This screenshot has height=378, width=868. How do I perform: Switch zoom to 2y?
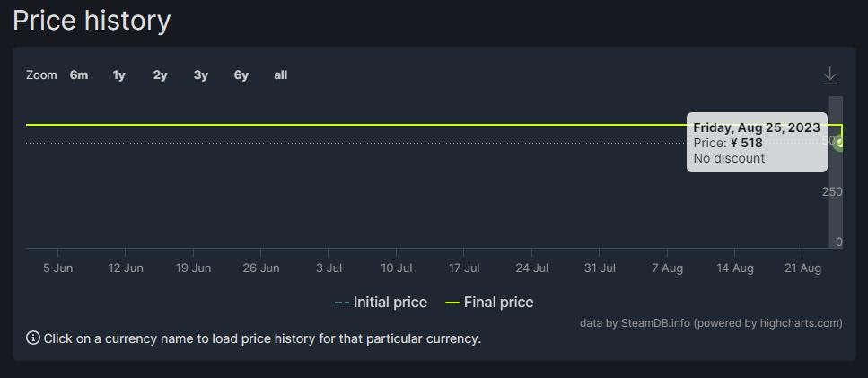tap(160, 75)
